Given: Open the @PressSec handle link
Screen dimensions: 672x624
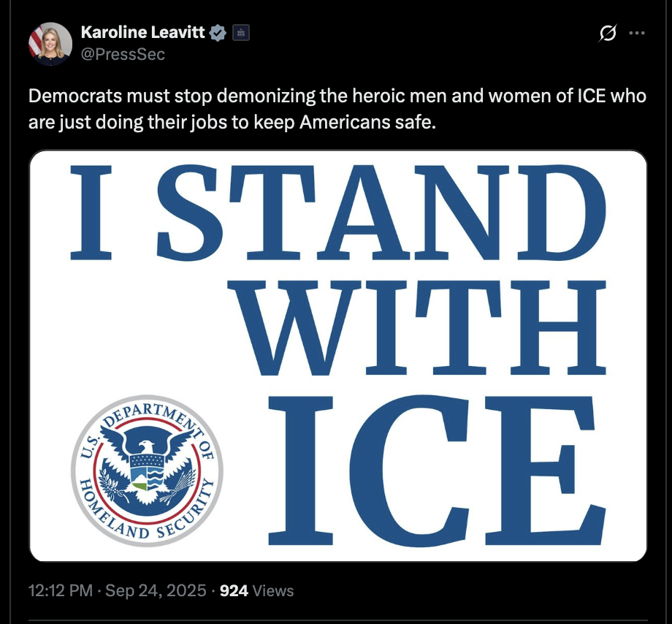Looking at the screenshot, I should click(x=123, y=54).
